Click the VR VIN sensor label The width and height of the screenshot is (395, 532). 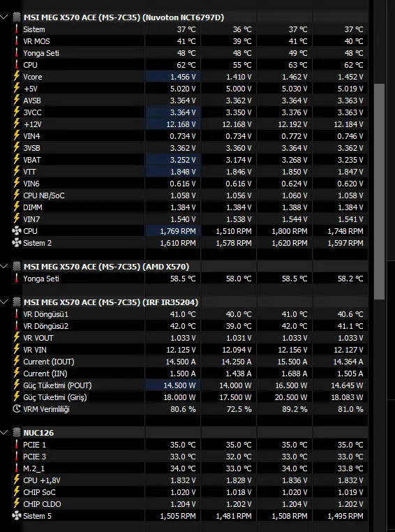point(35,350)
